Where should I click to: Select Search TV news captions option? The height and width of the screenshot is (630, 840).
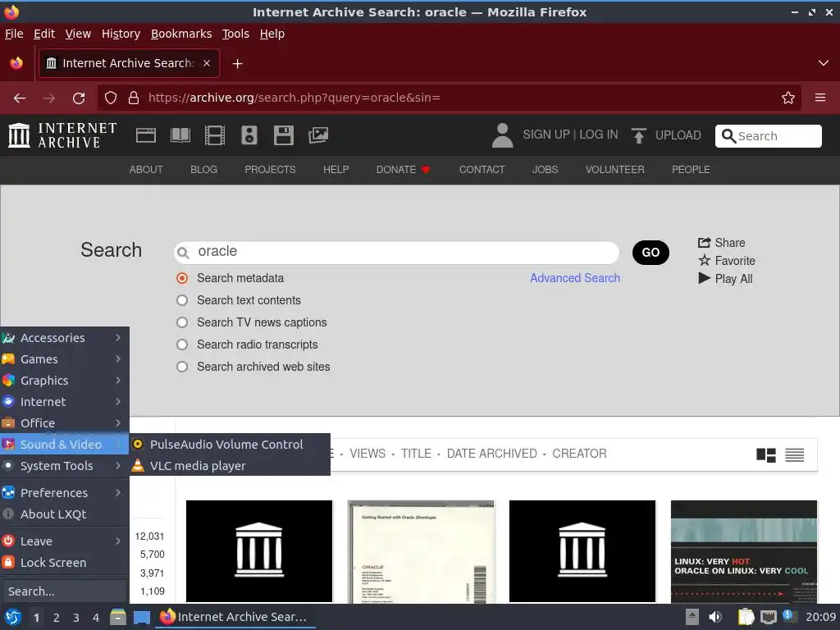tap(182, 322)
